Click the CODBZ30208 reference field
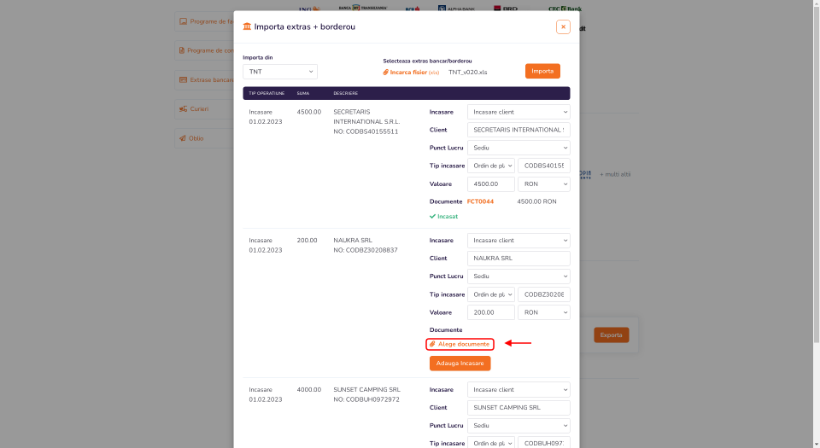This screenshot has width=820, height=448. coord(544,294)
